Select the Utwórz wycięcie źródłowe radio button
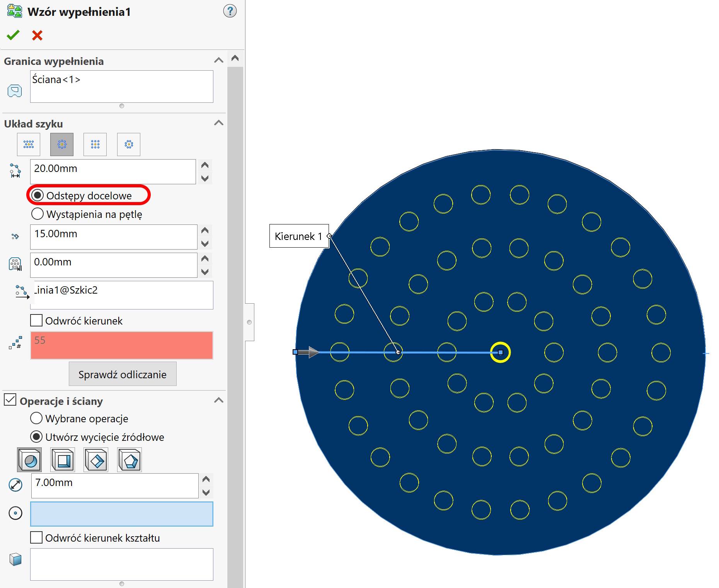Image resolution: width=719 pixels, height=588 pixels. (x=36, y=437)
